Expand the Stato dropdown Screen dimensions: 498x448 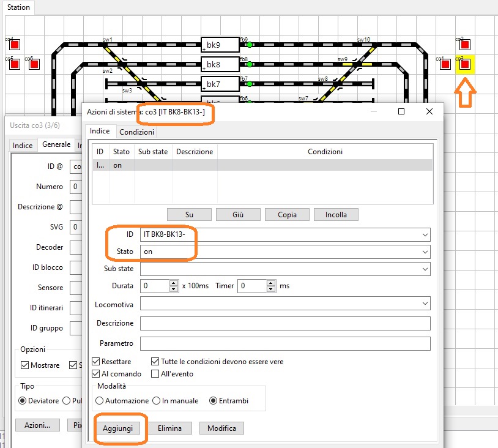425,252
